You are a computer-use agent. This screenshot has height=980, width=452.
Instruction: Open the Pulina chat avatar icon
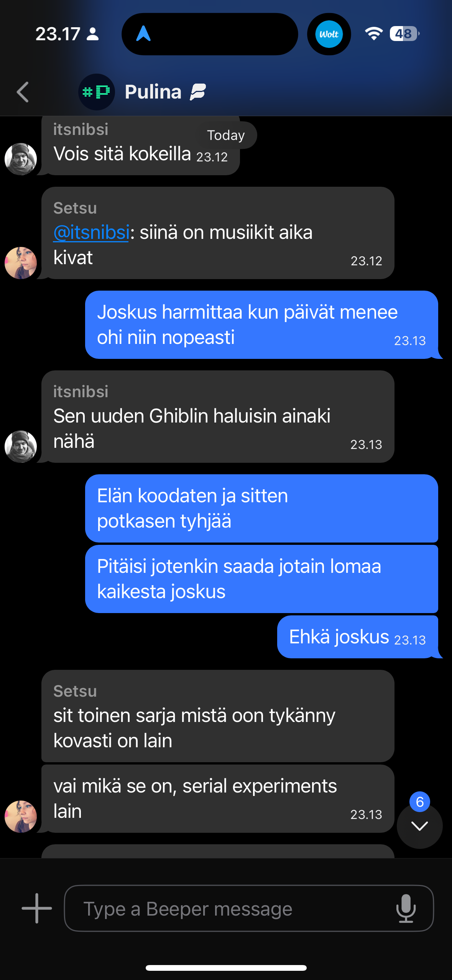point(97,92)
